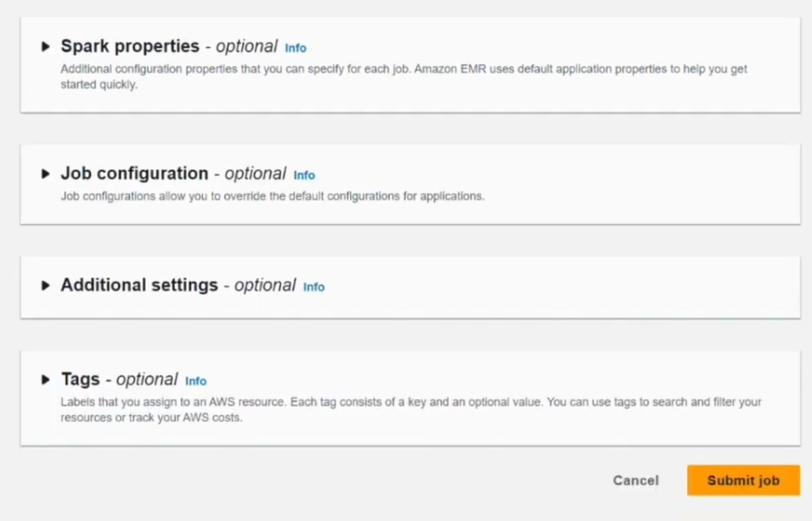Click the Spark properties heading text
Image resolution: width=812 pixels, height=521 pixels.
tap(130, 46)
